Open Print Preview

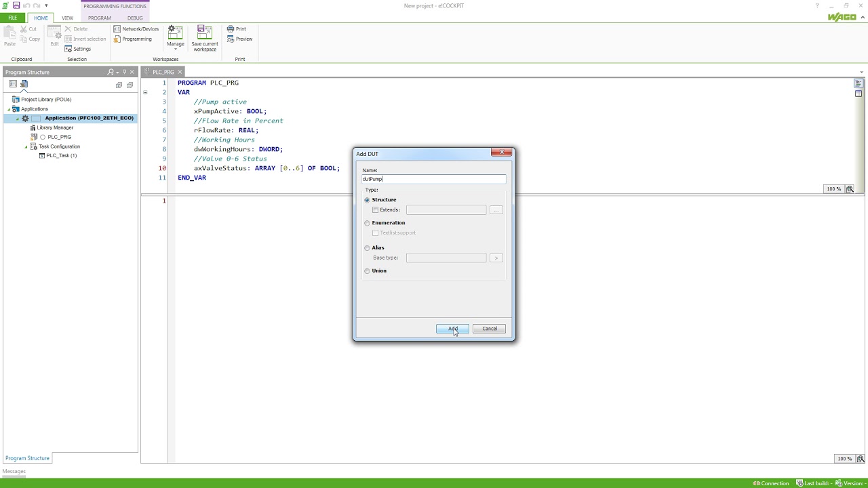click(x=239, y=39)
